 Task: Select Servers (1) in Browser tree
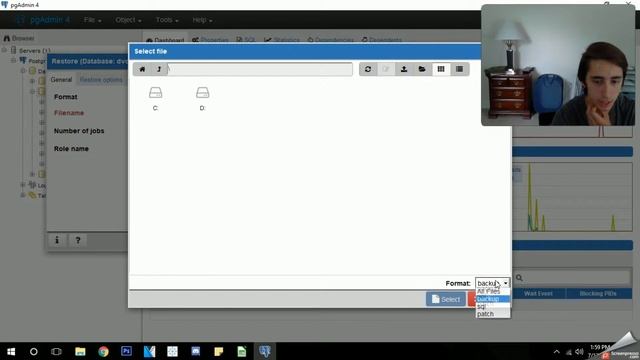(x=35, y=51)
